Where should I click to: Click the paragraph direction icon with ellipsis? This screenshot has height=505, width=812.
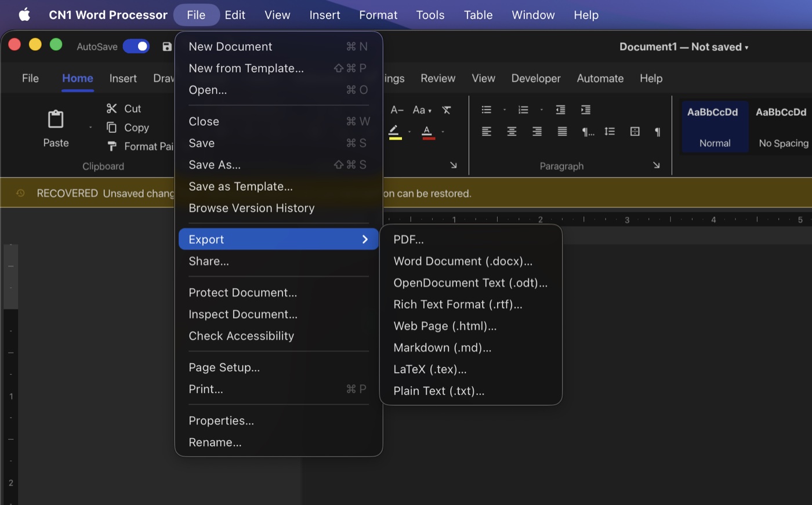(588, 132)
